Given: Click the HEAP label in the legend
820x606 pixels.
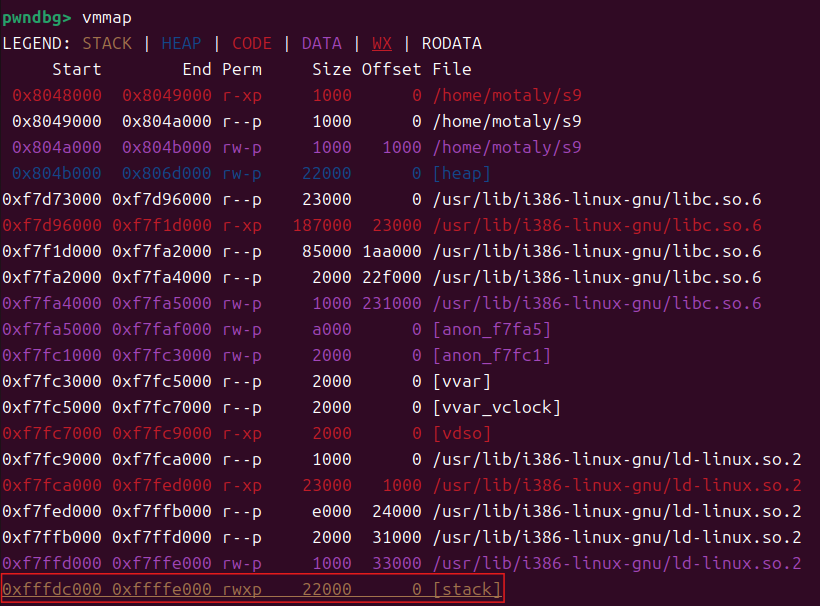Looking at the screenshot, I should (x=181, y=44).
